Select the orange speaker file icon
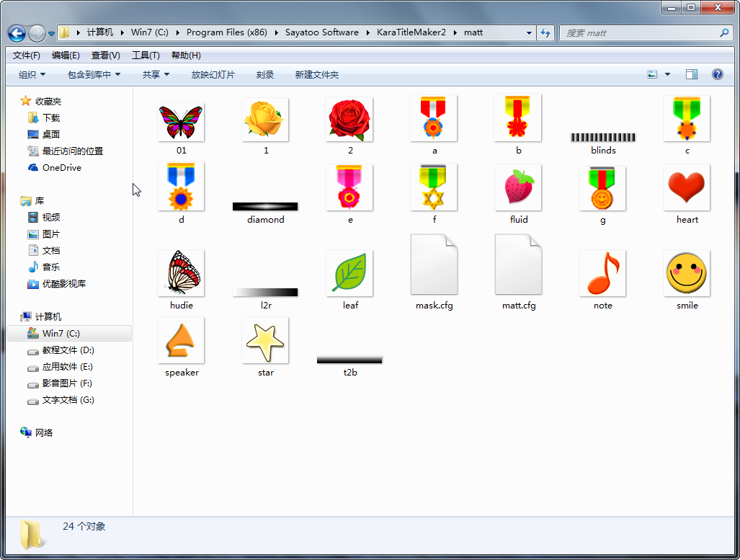Viewport: 740px width, 560px height. click(181, 341)
